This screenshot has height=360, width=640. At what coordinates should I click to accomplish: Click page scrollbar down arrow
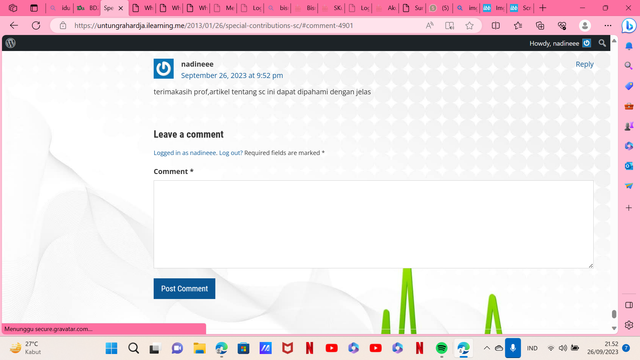614,328
